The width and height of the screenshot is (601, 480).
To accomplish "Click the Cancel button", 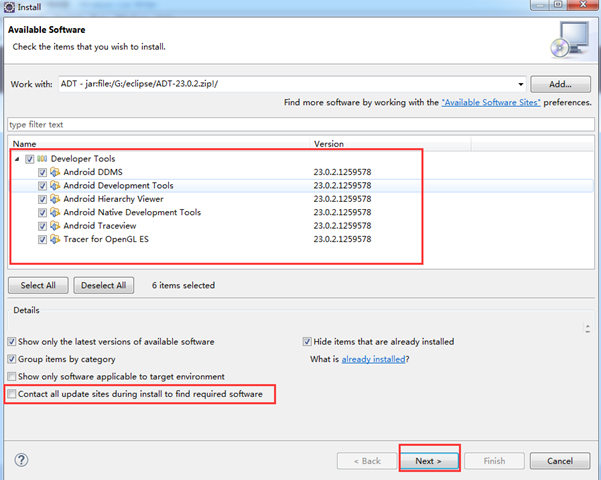I will pos(560,461).
